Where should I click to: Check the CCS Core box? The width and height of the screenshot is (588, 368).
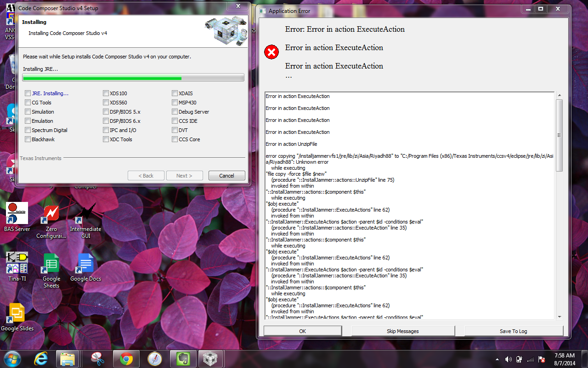(x=175, y=139)
